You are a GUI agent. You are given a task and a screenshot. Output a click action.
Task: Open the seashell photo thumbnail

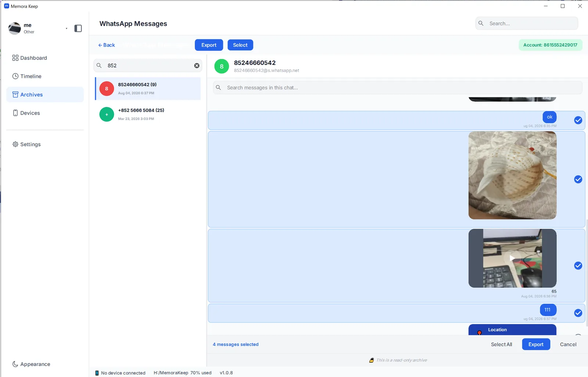coord(512,175)
